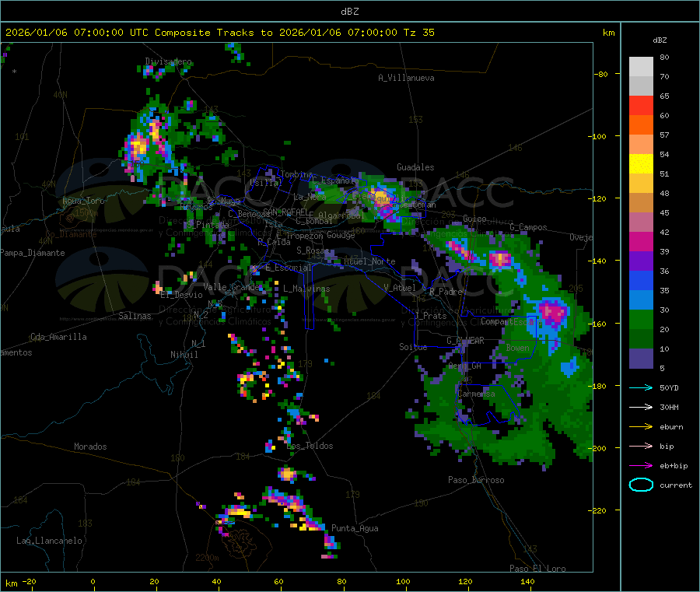This screenshot has width=700, height=592.
Task: Click the Valle_Grande place label
Action: pos(231,286)
